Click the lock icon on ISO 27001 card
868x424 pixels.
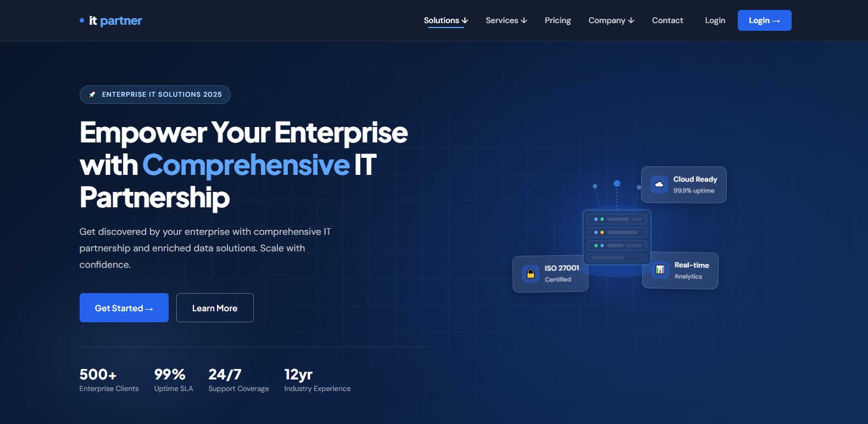click(531, 273)
